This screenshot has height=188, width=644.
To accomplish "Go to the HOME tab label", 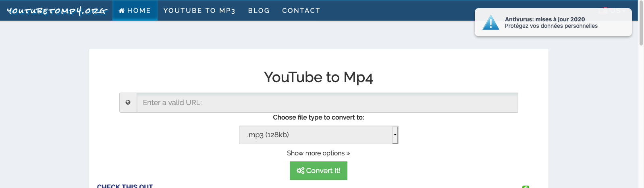I will pyautogui.click(x=139, y=11).
